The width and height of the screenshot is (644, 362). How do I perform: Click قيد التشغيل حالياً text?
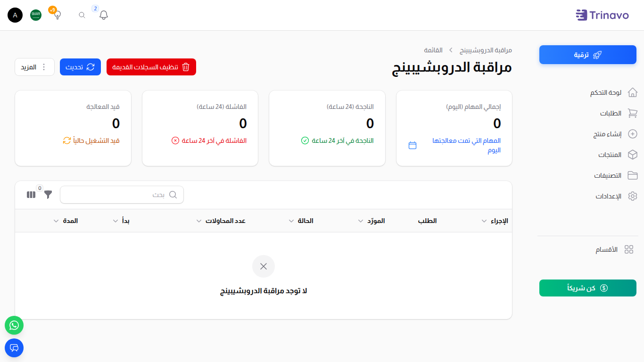click(97, 140)
